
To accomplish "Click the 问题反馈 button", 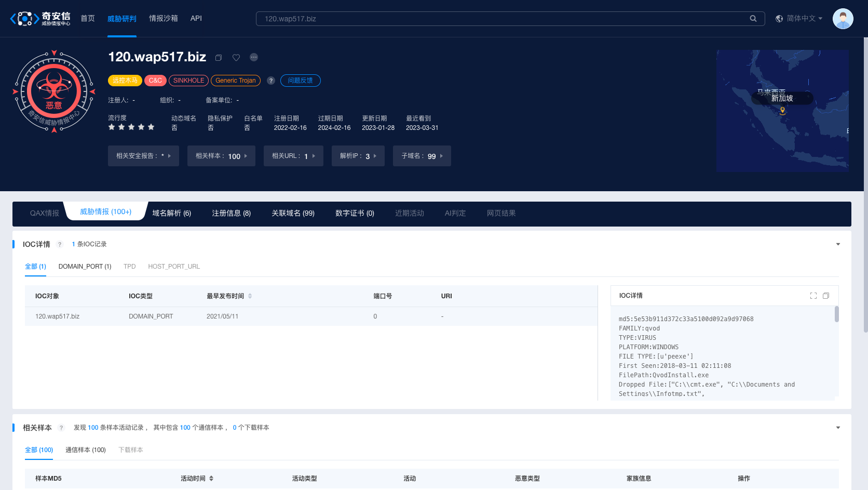I will click(x=301, y=81).
